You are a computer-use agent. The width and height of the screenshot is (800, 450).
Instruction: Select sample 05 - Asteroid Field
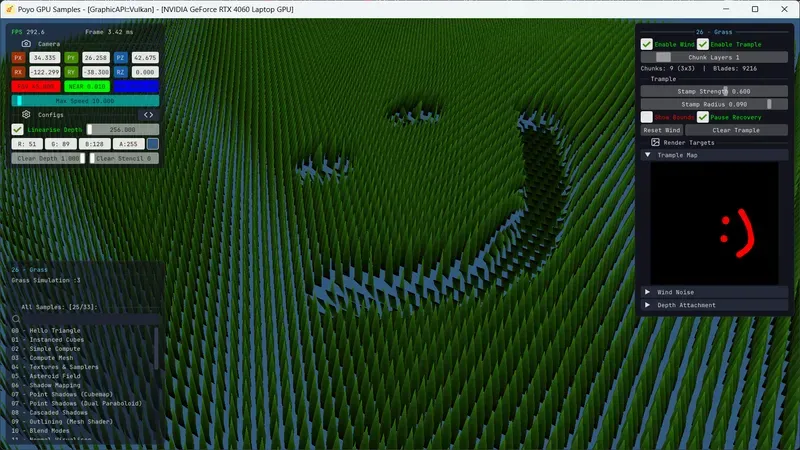(45, 376)
